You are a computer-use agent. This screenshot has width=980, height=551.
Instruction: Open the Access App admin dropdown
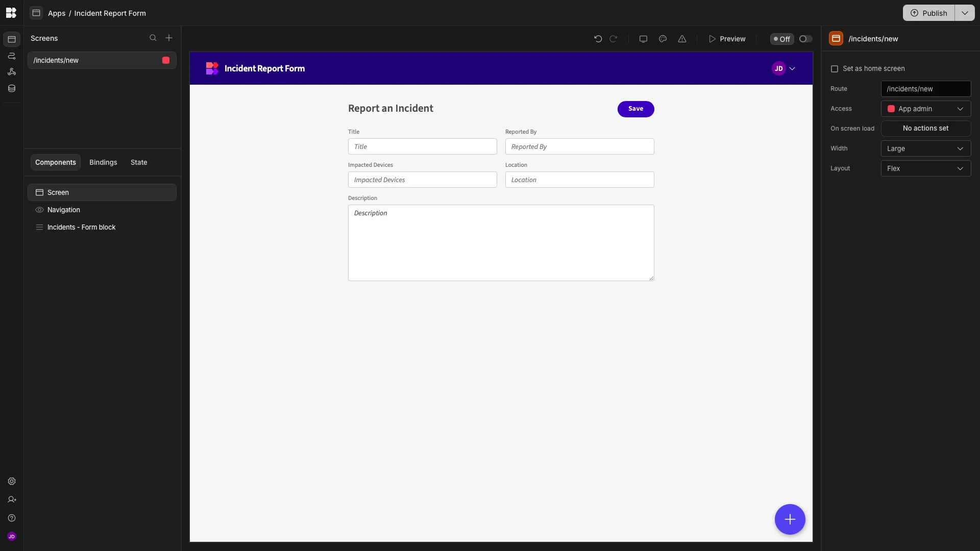coord(925,109)
